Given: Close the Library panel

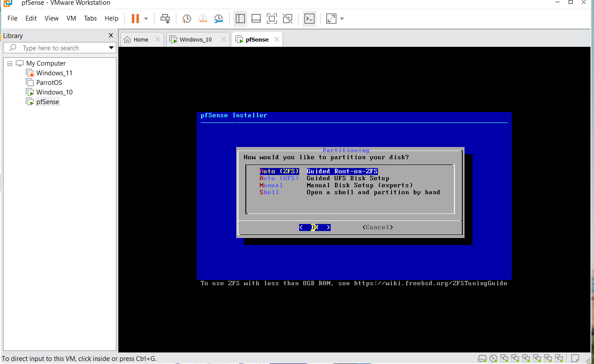Looking at the screenshot, I should tap(111, 35).
